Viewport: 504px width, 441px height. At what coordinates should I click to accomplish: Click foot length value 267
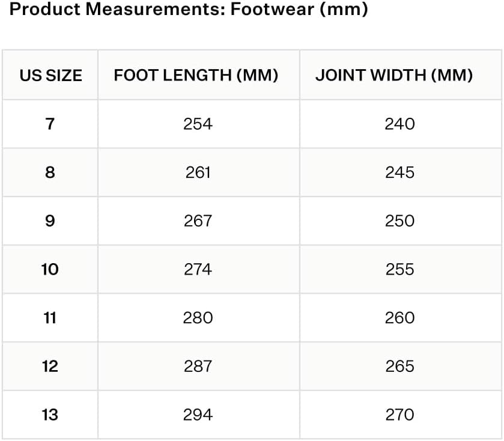click(x=198, y=221)
